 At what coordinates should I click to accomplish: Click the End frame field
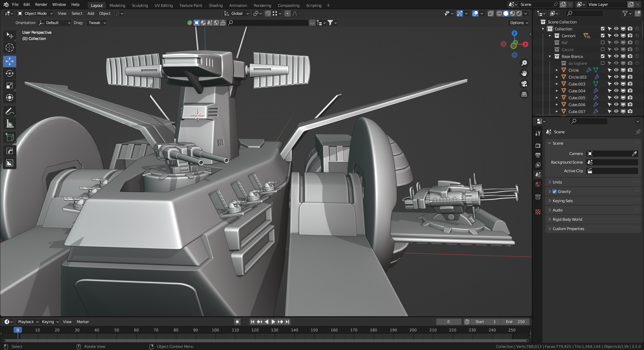[515, 322]
